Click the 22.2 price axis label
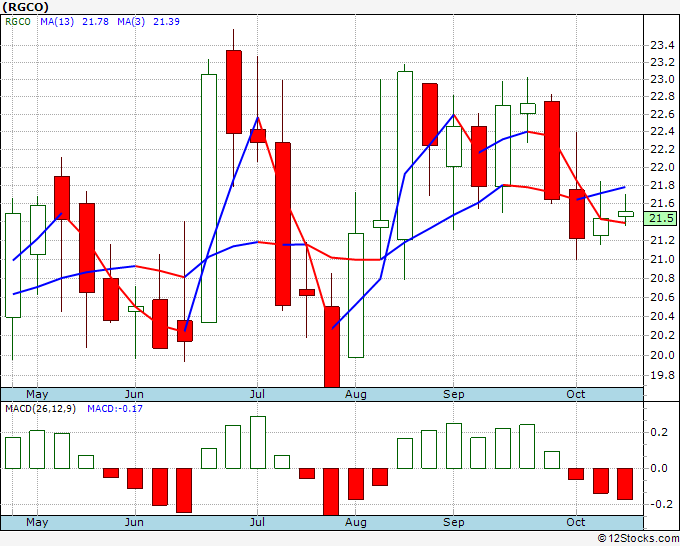 [x=662, y=150]
